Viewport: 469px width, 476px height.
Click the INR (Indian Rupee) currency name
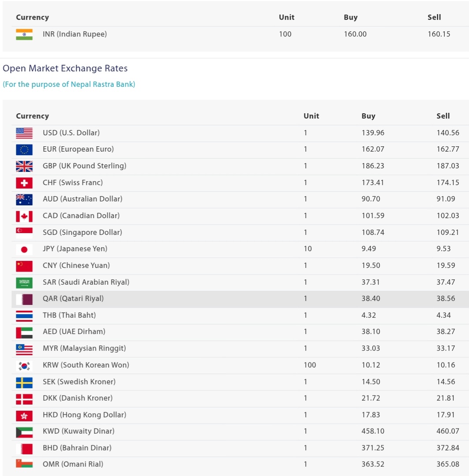click(75, 34)
